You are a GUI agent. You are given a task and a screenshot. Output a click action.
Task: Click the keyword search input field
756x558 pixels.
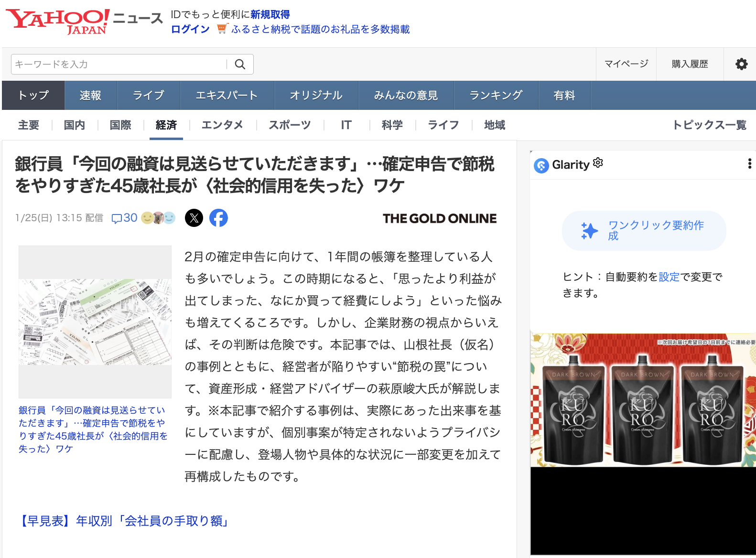point(119,64)
